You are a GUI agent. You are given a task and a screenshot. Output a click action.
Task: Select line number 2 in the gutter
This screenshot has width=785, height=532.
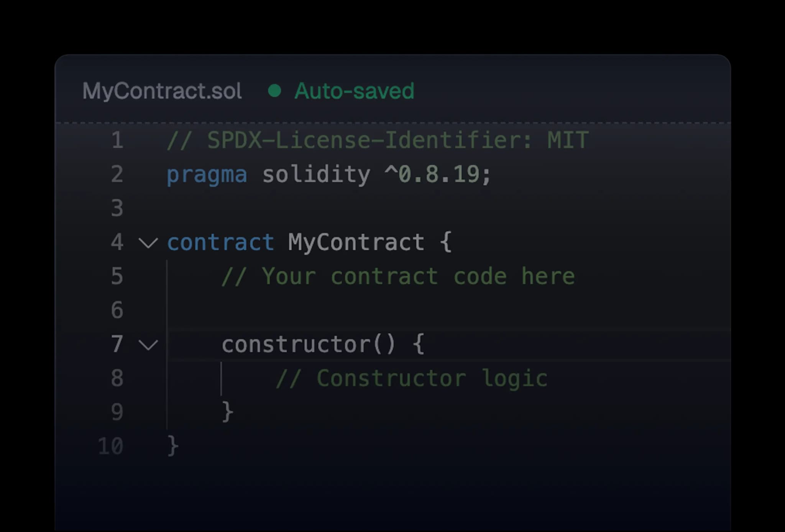[117, 174]
